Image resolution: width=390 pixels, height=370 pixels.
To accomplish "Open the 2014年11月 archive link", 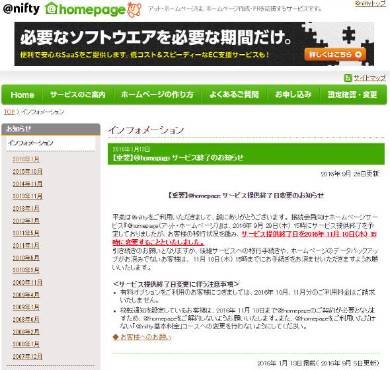I will [x=27, y=184].
